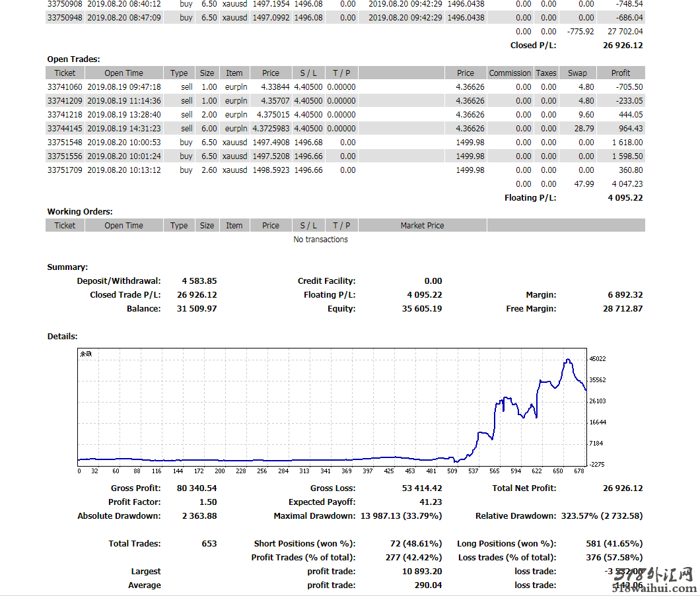Viewport: 700px width, 596px height.
Task: Select open trade ticket 33741060
Action: click(65, 87)
